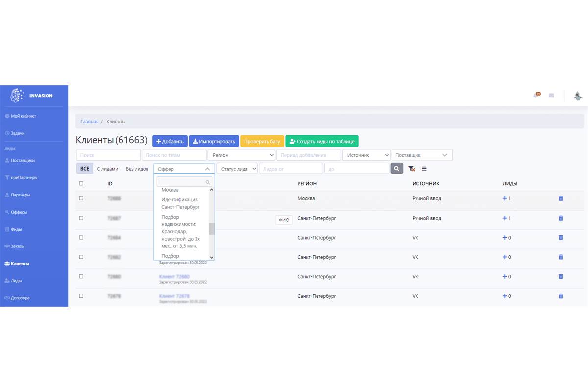Screen dimensions: 588x392
Task: Tick the checkbox for Клиент 72680
Action: pyautogui.click(x=81, y=276)
